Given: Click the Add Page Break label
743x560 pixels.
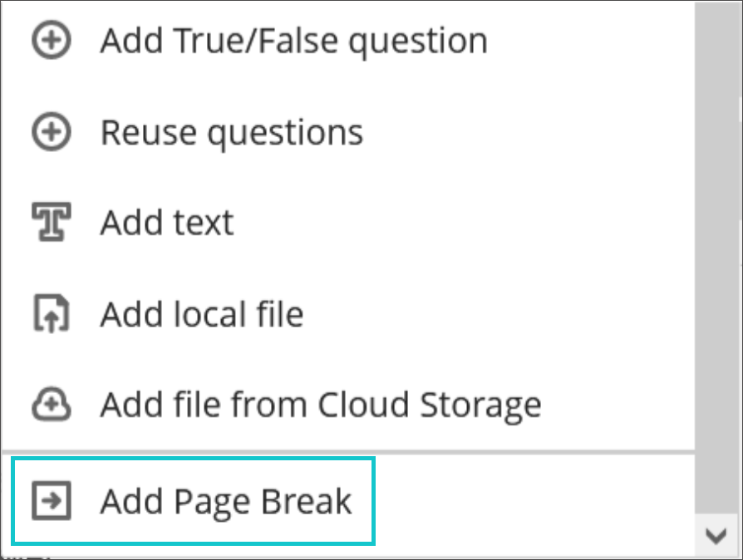Looking at the screenshot, I should [x=226, y=501].
